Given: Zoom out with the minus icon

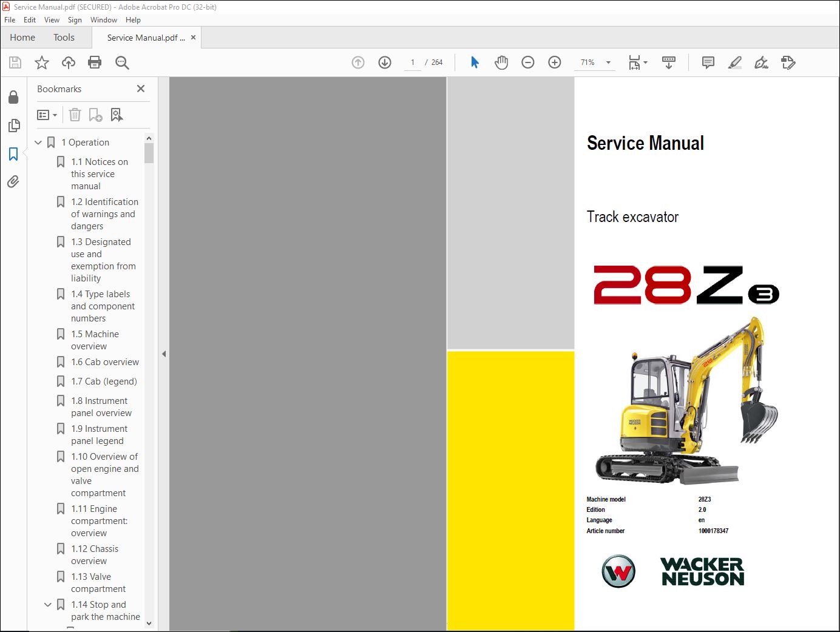Looking at the screenshot, I should [528, 62].
